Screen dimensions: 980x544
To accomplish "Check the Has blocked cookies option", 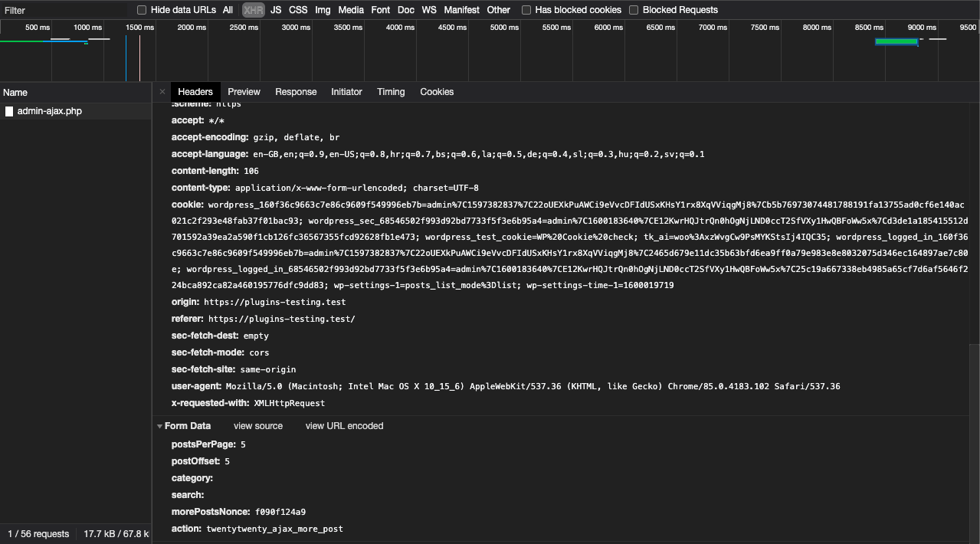I will click(x=526, y=10).
